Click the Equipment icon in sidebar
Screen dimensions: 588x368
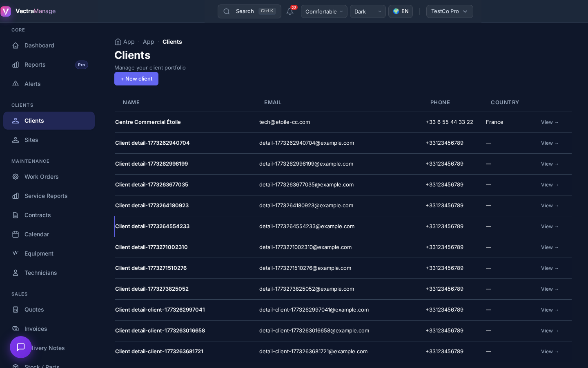click(16, 254)
